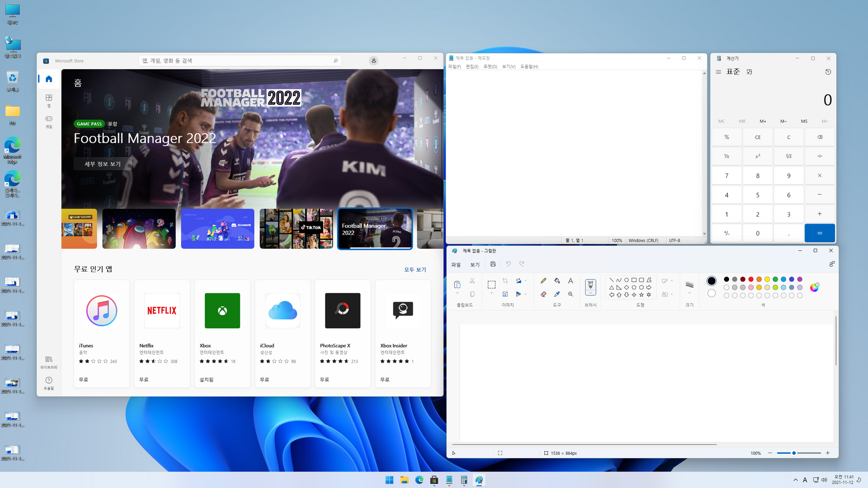The width and height of the screenshot is (868, 488).
Task: Click the MS memory store button in Calculator
Action: point(804,121)
